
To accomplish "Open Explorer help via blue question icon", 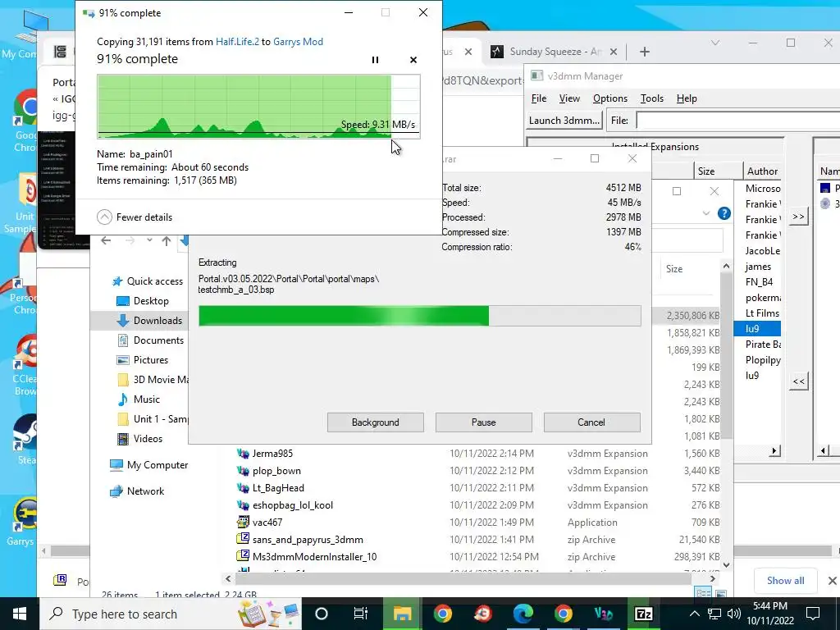I will click(724, 213).
